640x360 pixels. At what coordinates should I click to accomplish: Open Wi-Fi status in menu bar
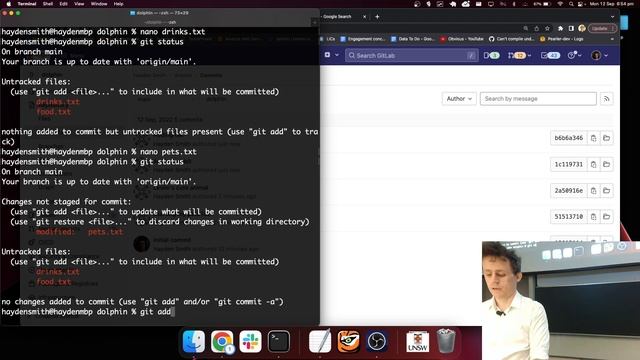(x=560, y=4)
